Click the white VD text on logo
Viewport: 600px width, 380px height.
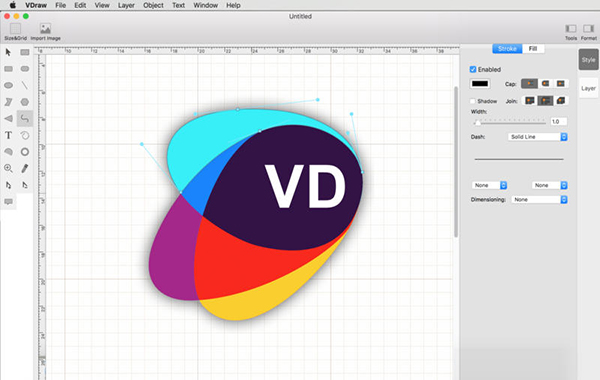tap(305, 186)
